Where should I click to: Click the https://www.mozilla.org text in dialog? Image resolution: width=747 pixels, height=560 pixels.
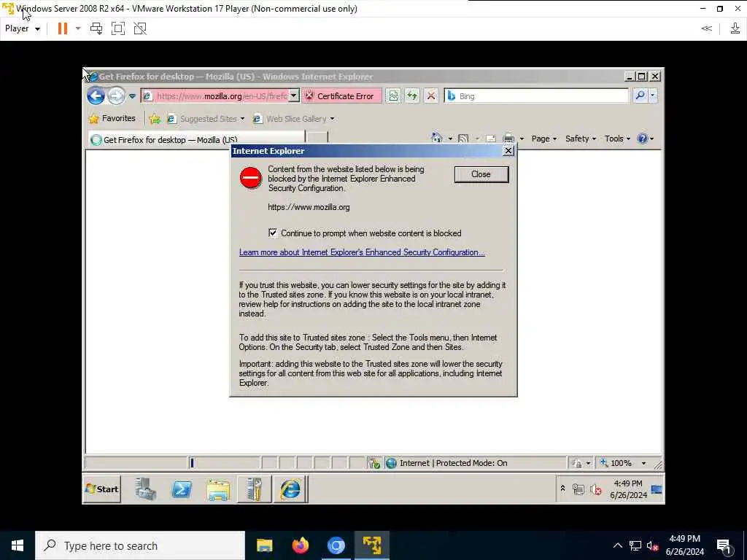(309, 207)
